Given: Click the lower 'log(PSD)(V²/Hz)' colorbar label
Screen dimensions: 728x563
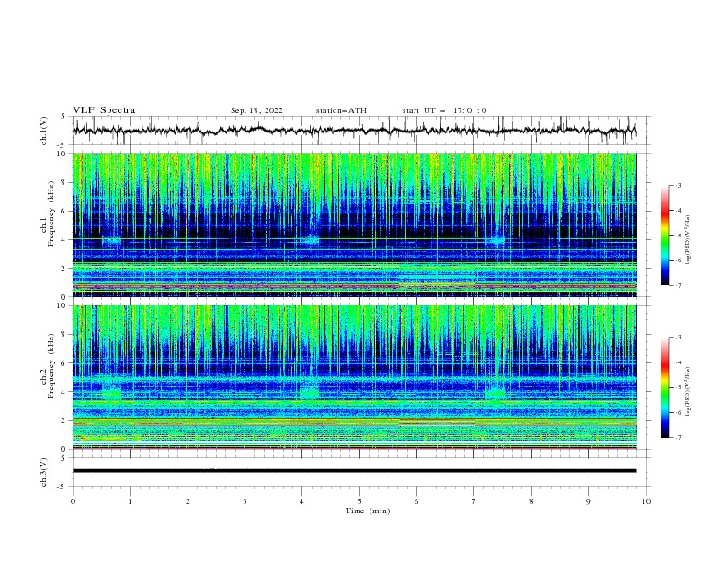Looking at the screenshot, I should (x=688, y=391).
